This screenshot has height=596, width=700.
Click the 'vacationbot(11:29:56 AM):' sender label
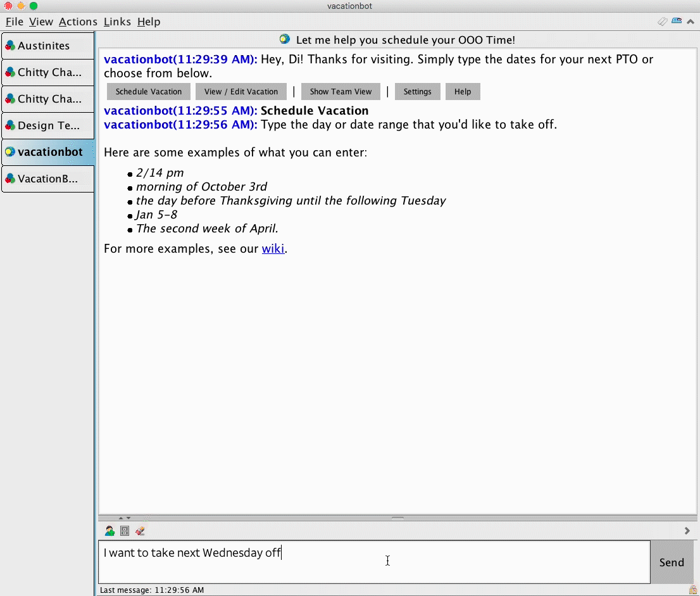coord(180,125)
